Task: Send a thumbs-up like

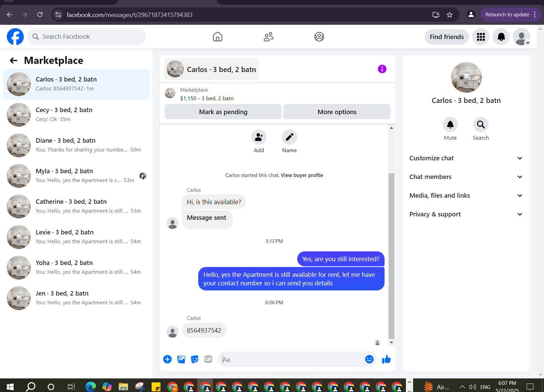Action: pos(386,359)
